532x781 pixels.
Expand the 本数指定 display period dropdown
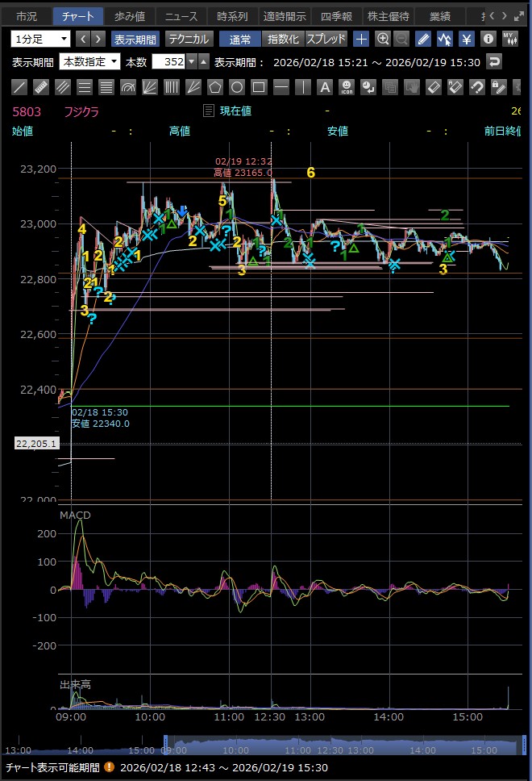point(89,62)
